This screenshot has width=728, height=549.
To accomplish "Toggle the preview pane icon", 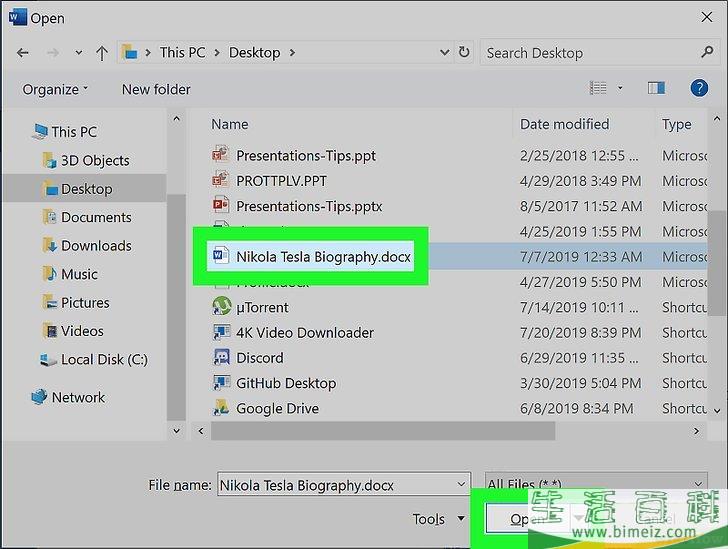I will click(x=656, y=89).
